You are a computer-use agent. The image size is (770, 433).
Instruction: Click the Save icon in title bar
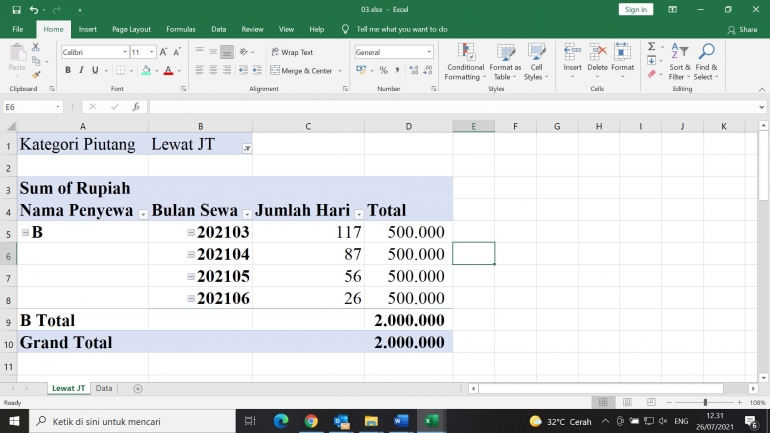tap(16, 9)
